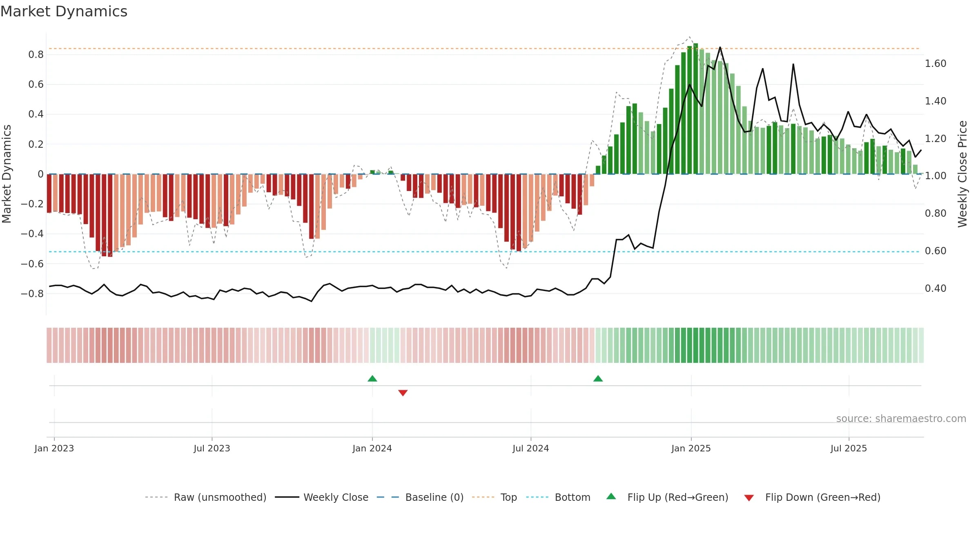The height and width of the screenshot is (551, 980).
Task: Click the Jan 2025 axis label
Action: [x=691, y=448]
